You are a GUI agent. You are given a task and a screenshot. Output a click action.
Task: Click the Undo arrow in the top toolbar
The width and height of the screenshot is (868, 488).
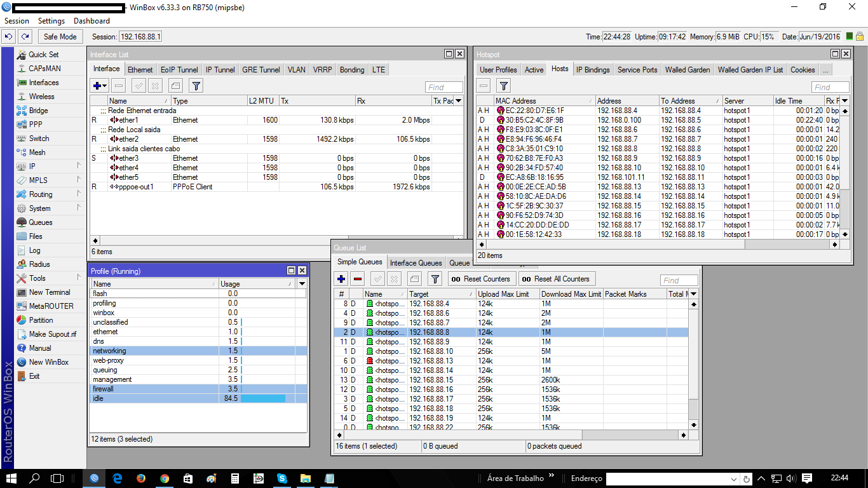click(9, 37)
